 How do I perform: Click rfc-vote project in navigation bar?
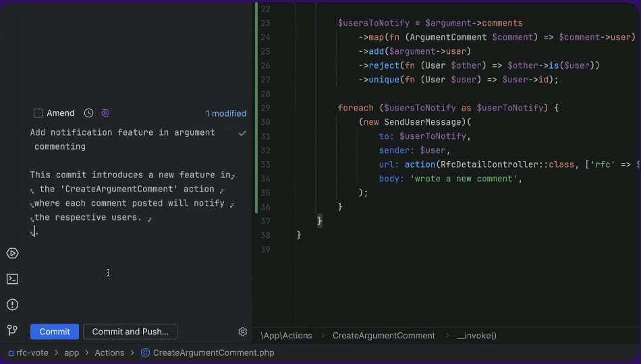tap(28, 353)
